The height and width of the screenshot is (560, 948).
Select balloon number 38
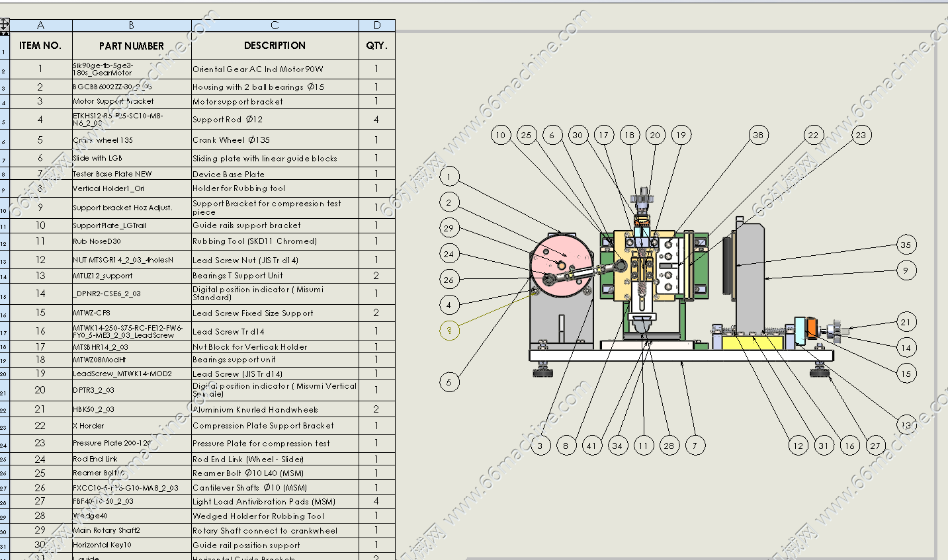tap(758, 135)
